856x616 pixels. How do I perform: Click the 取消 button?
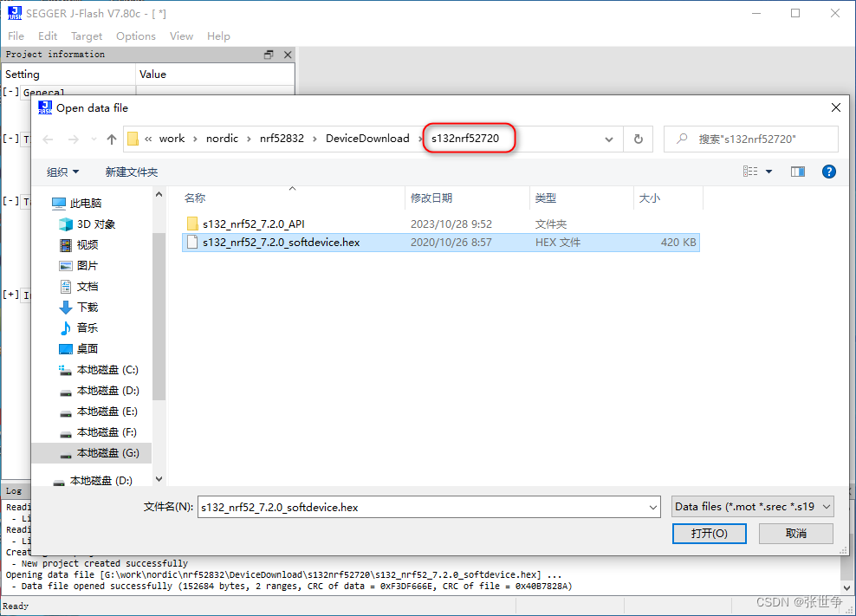point(796,533)
